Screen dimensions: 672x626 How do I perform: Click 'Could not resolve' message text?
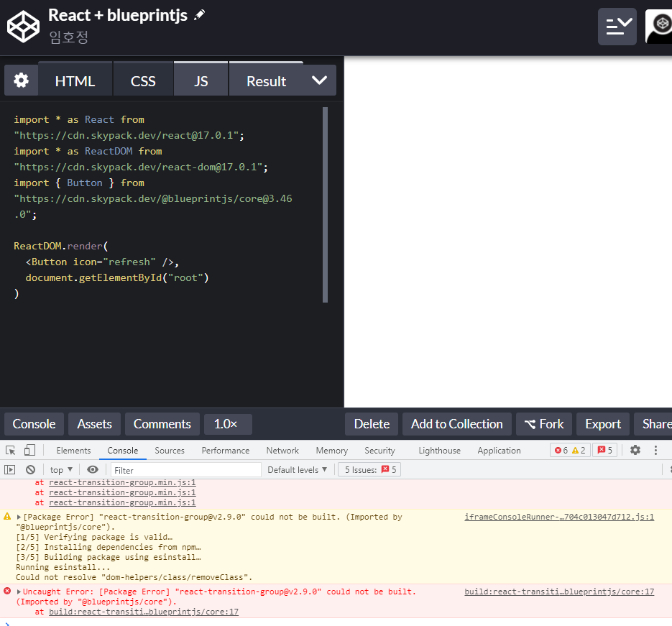tap(134, 577)
